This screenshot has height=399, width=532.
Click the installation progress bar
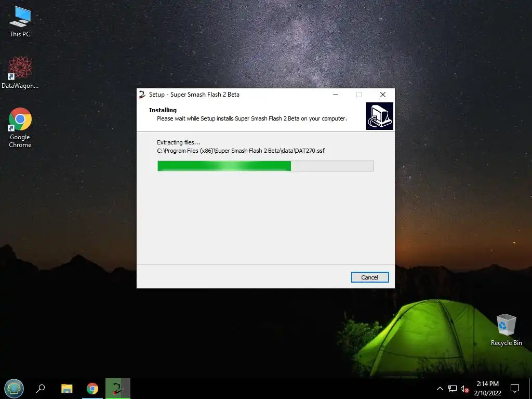[265, 166]
